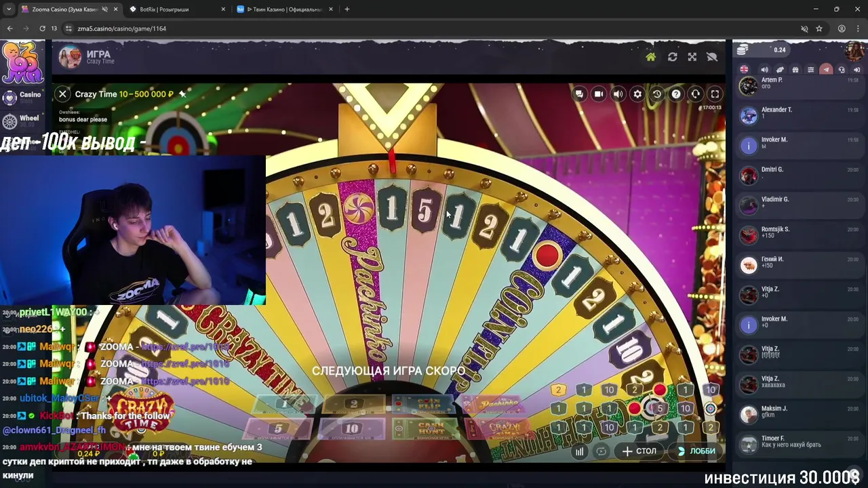Image resolution: width=868 pixels, height=488 pixels.
Task: Go to ЛОББИ lobby
Action: point(696,451)
